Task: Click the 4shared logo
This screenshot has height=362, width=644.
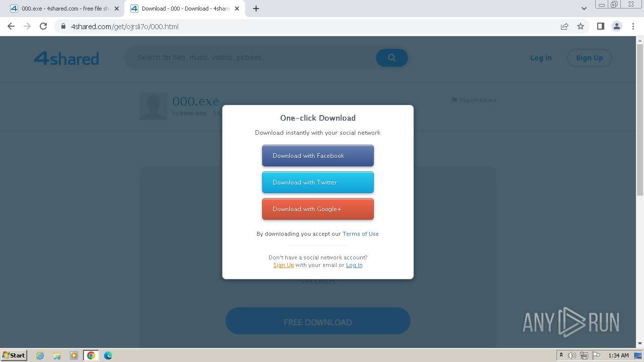Action: [66, 58]
